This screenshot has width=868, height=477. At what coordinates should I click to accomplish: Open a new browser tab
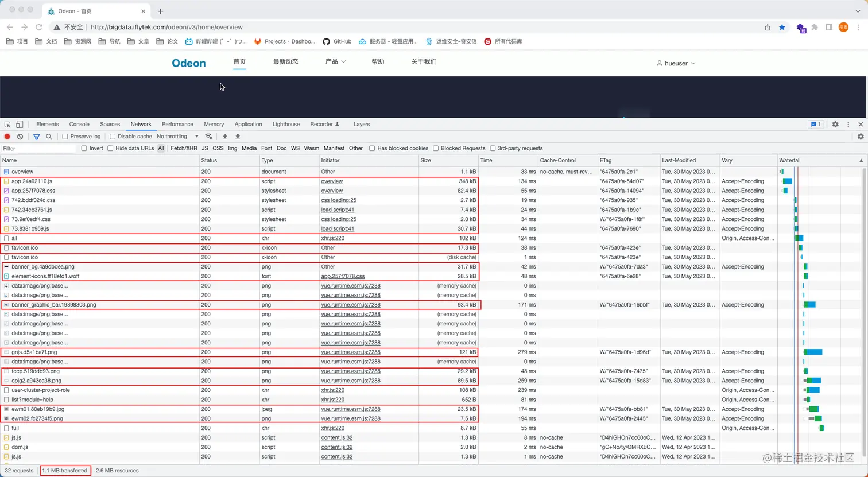click(160, 11)
